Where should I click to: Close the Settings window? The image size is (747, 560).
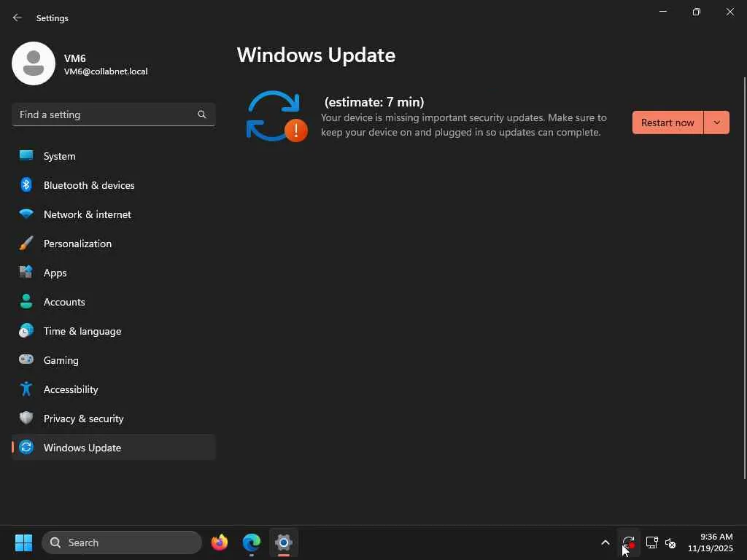(729, 12)
